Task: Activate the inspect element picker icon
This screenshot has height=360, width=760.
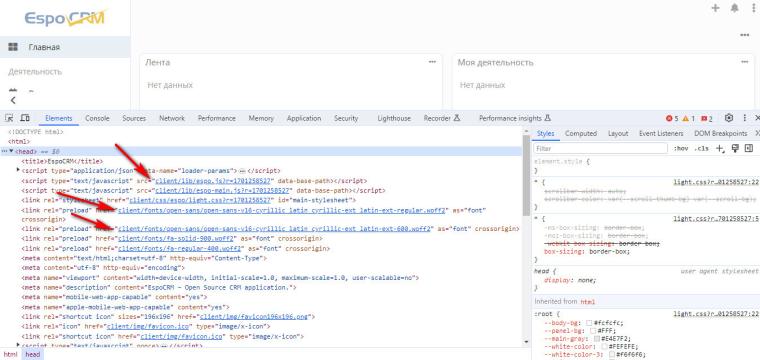Action: (9, 118)
